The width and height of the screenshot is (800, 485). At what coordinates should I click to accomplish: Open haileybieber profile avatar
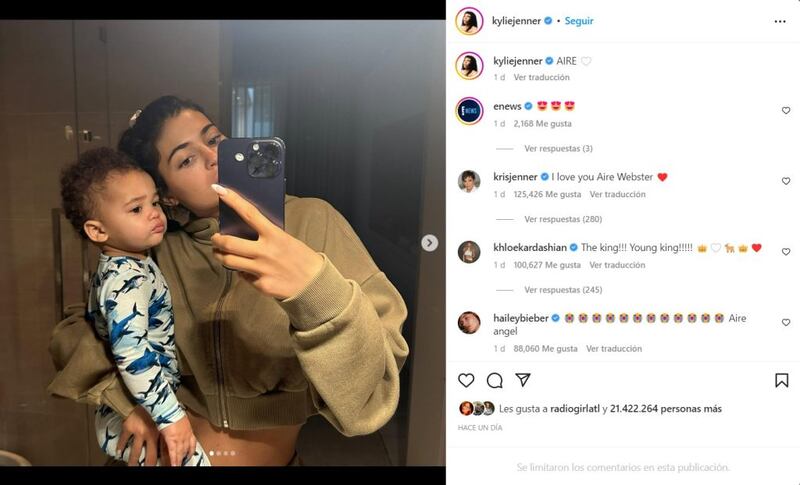pos(469,322)
